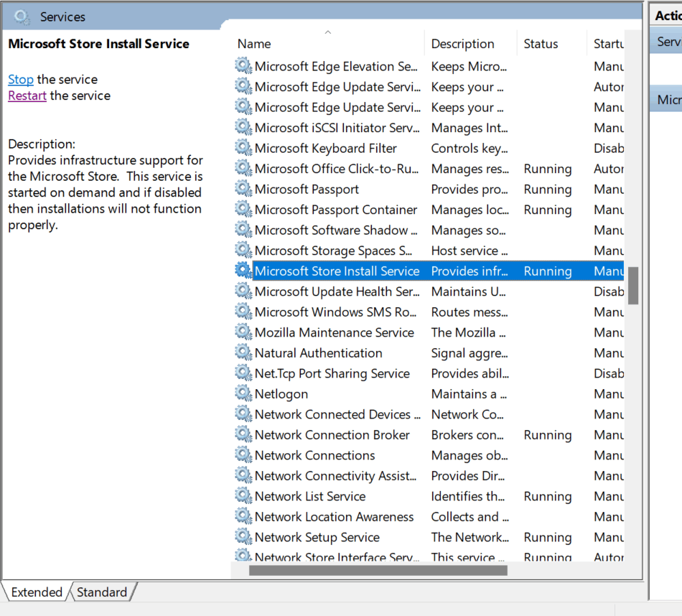Click the gear icon beside Microsoft Update Health Service
This screenshot has width=682, height=616.
[243, 291]
